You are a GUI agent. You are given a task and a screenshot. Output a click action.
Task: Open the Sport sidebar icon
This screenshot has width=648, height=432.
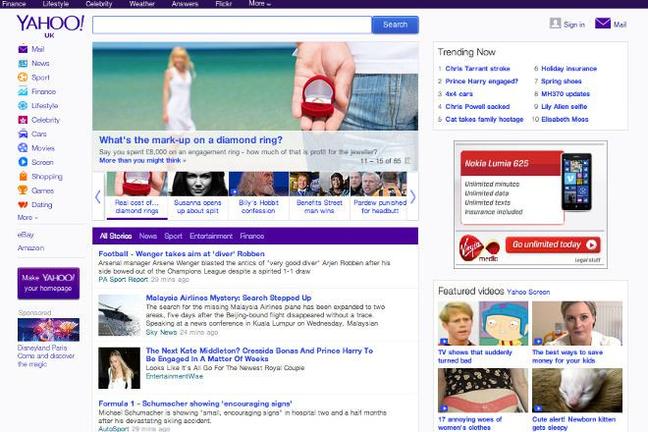tap(23, 77)
